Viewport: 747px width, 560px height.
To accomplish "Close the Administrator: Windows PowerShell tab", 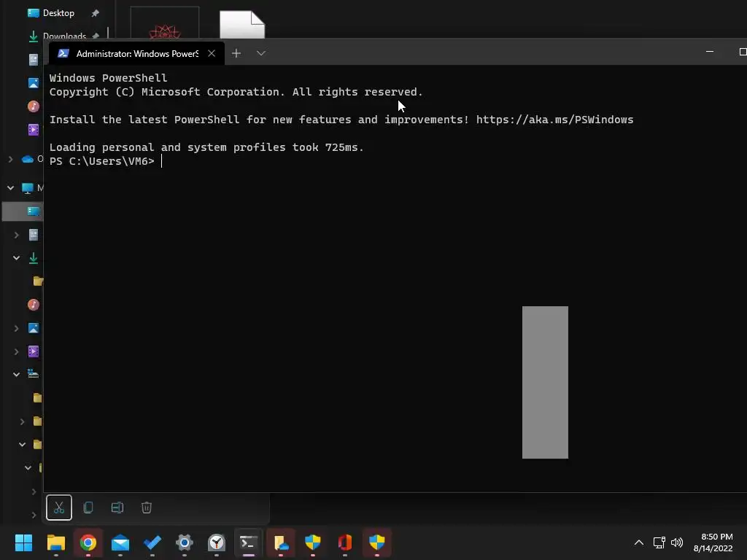I will point(212,53).
